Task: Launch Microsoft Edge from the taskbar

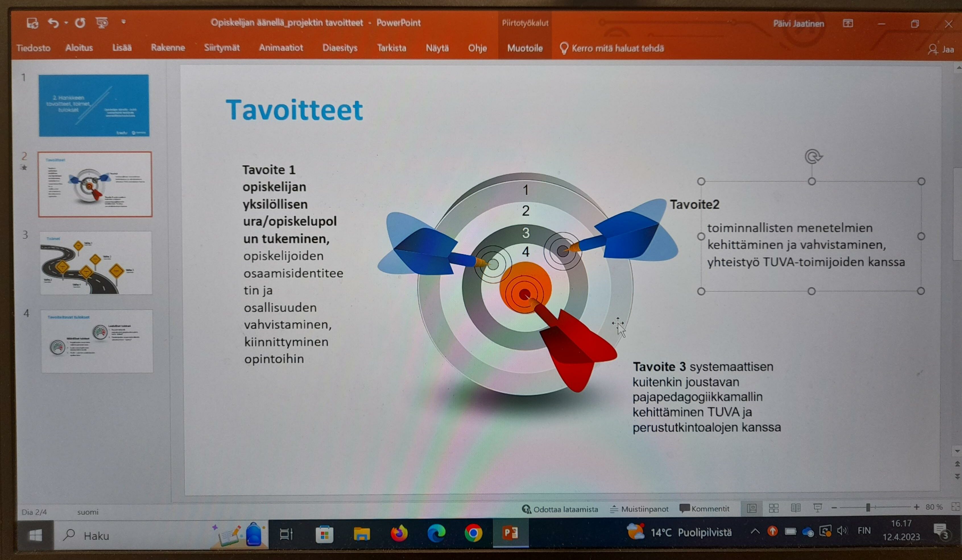Action: point(436,533)
